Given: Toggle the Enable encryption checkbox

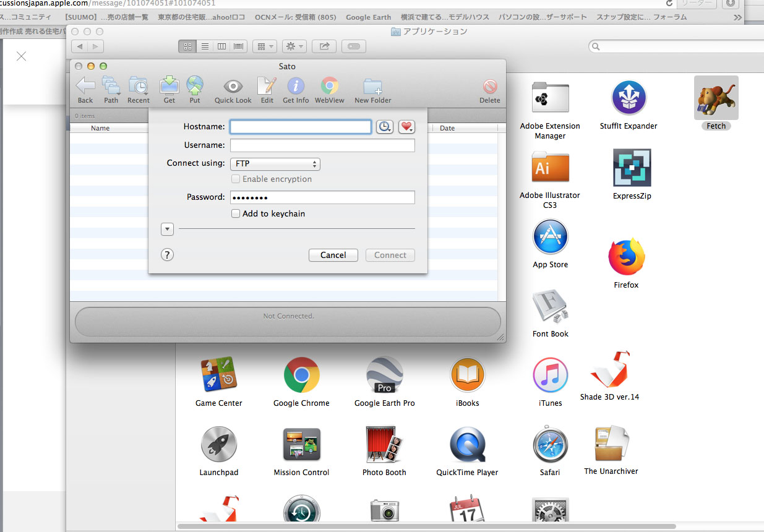Looking at the screenshot, I should coord(236,179).
